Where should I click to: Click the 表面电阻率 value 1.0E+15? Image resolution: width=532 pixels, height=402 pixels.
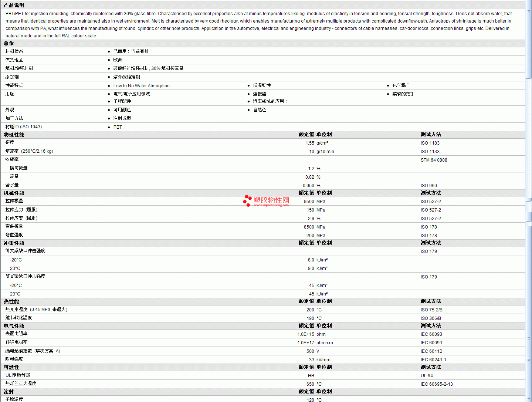(x=306, y=334)
